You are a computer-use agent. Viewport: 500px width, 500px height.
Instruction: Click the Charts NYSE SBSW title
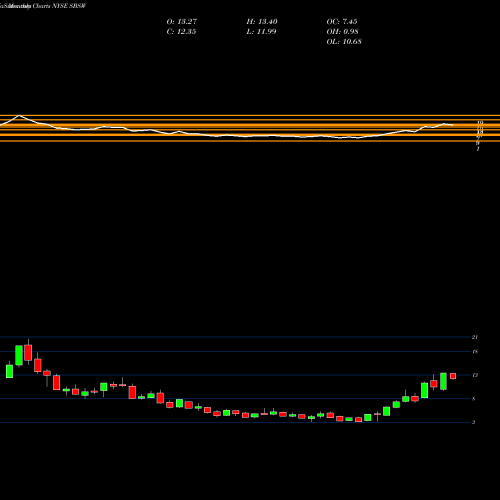(x=59, y=6)
